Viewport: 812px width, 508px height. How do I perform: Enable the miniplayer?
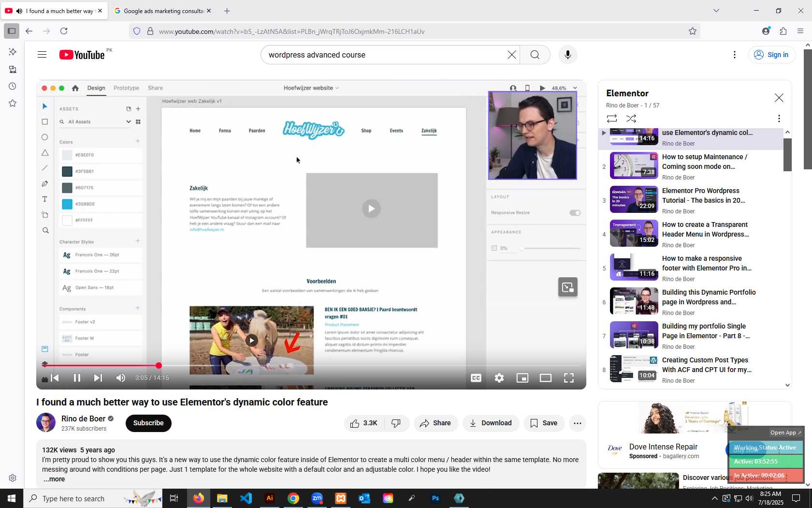pos(522,378)
